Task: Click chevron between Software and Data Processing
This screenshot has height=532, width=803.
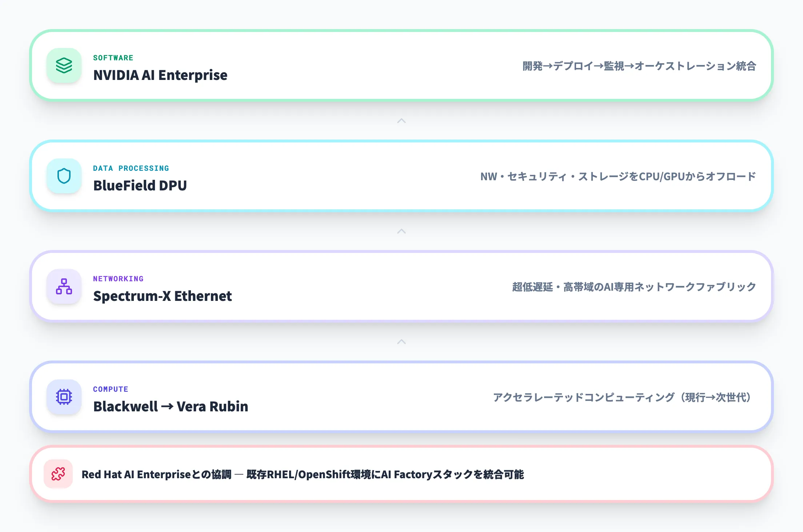Action: [401, 121]
